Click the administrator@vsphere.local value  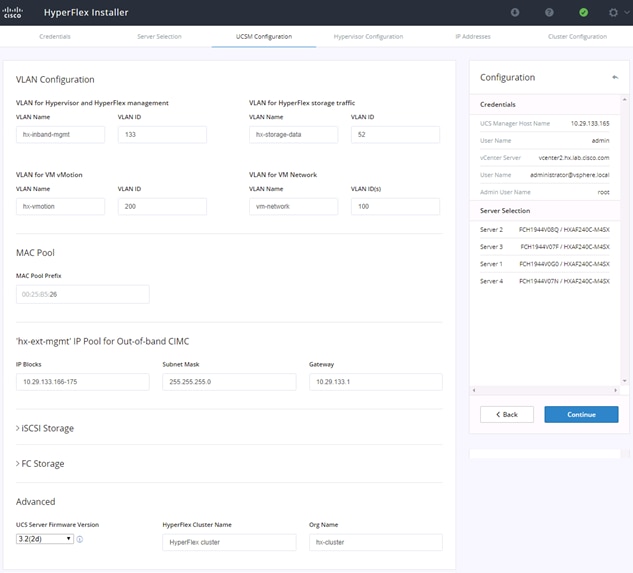pyautogui.click(x=570, y=175)
